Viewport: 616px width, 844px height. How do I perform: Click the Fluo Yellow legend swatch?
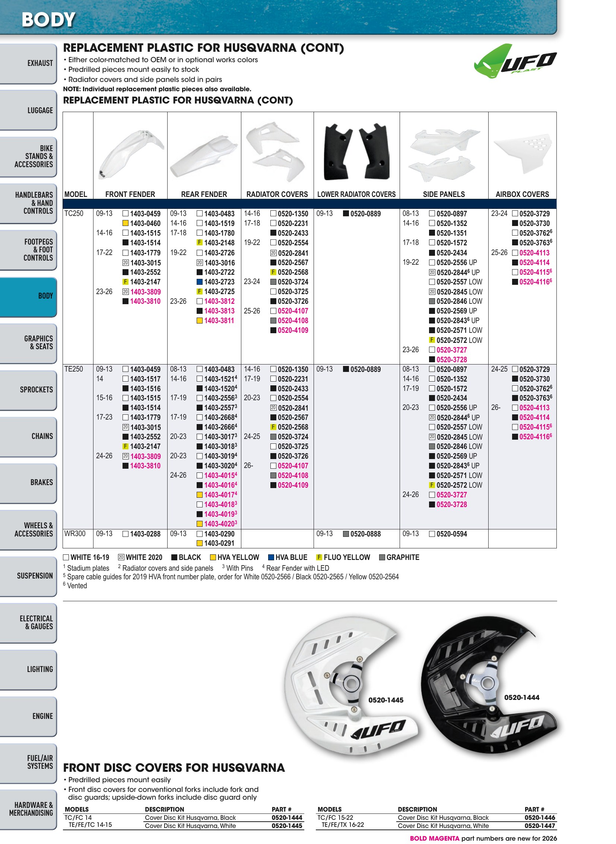coord(319,558)
